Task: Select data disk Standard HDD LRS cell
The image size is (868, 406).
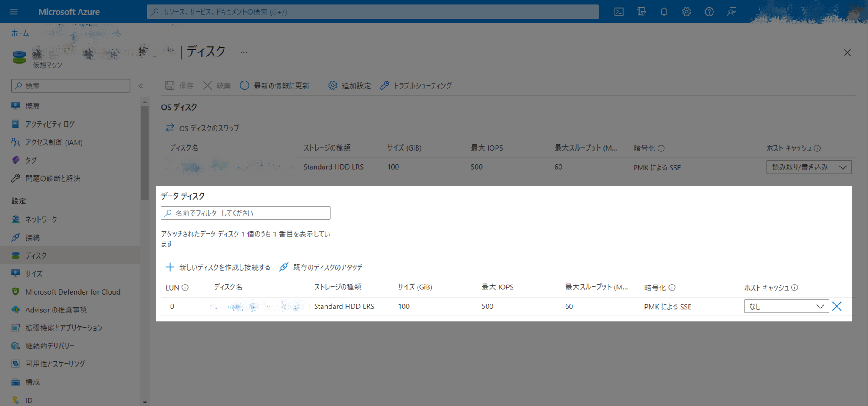Action: click(x=344, y=306)
